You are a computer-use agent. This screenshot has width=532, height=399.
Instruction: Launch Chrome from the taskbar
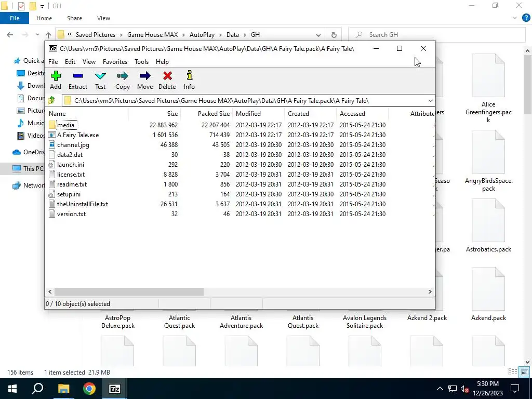[x=89, y=389]
